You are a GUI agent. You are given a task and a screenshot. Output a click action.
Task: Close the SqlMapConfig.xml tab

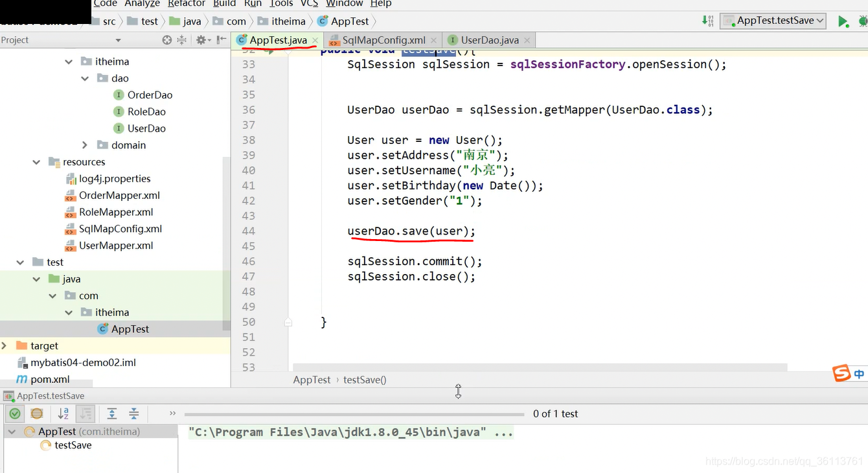435,40
